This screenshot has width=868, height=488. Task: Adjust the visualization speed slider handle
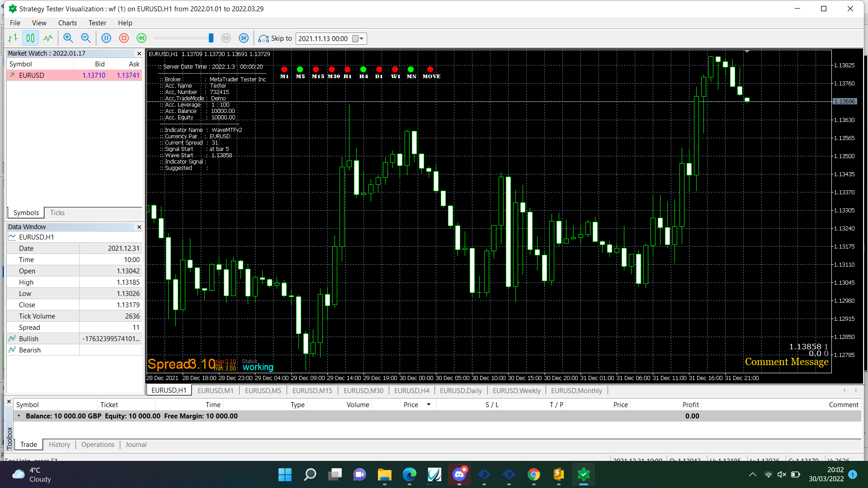pyautogui.click(x=211, y=38)
